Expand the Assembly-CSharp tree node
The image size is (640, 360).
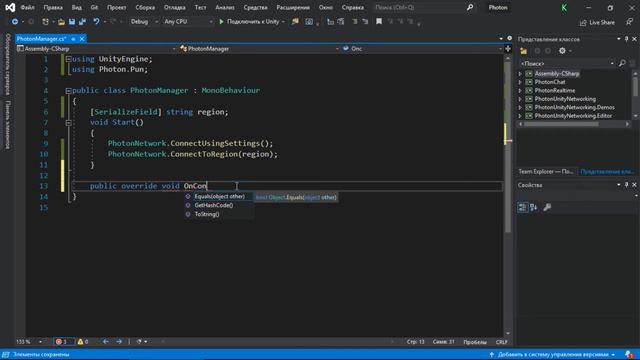pyautogui.click(x=520, y=74)
